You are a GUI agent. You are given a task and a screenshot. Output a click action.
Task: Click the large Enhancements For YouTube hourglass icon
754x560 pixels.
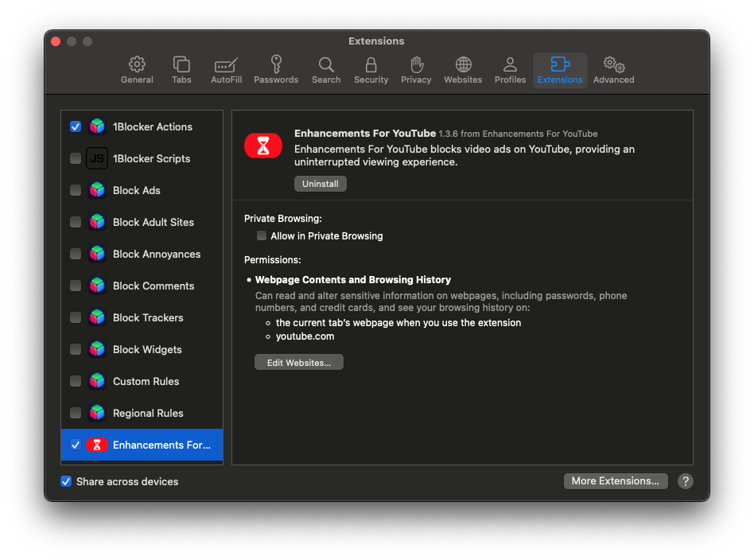click(x=263, y=146)
